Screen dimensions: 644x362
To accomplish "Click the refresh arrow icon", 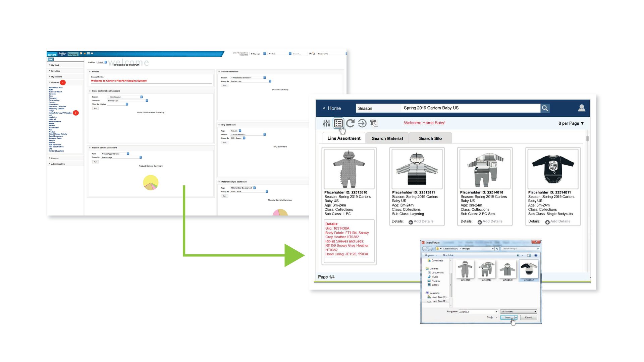I will 350,123.
